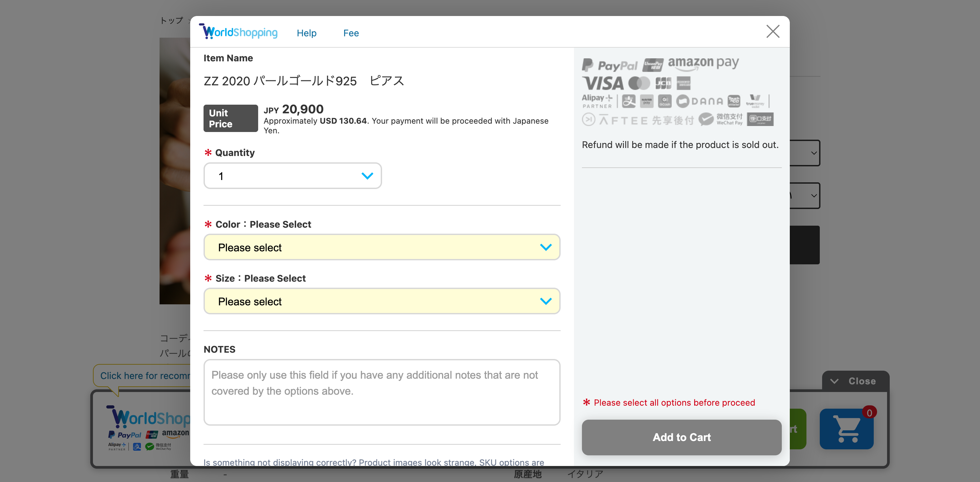
Task: Click the GCash payment logo
Action: 665,101
